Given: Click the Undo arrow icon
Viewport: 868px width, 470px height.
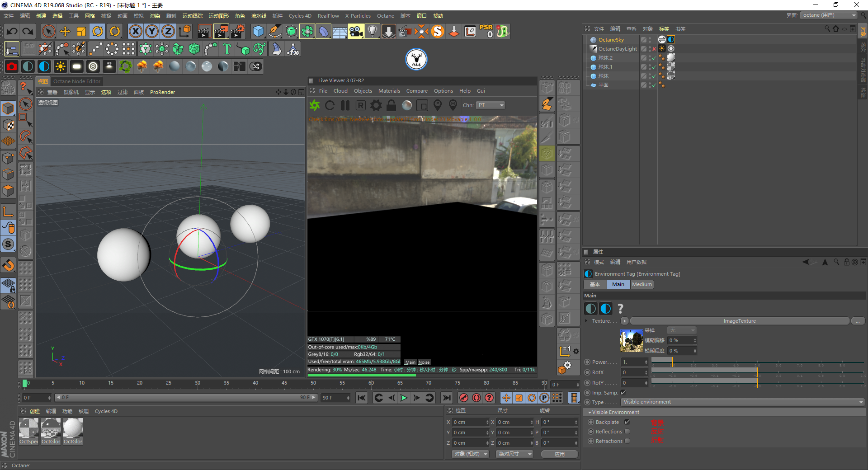Looking at the screenshot, I should click(12, 31).
